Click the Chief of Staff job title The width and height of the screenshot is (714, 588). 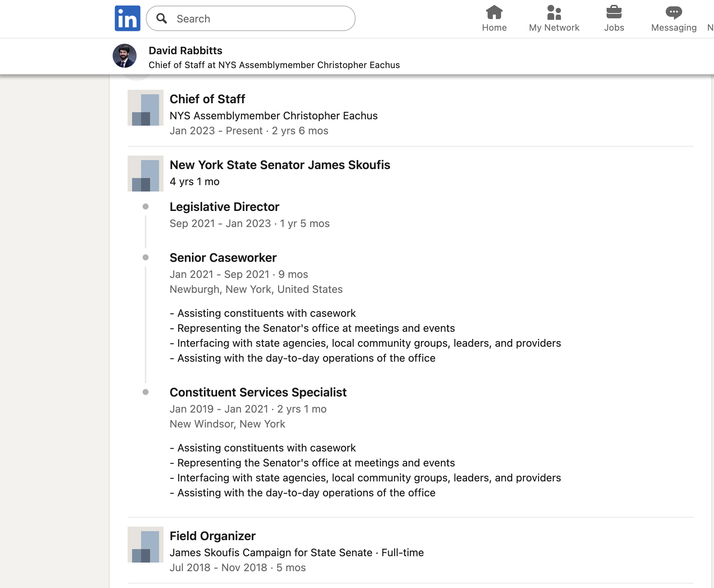[x=207, y=99]
